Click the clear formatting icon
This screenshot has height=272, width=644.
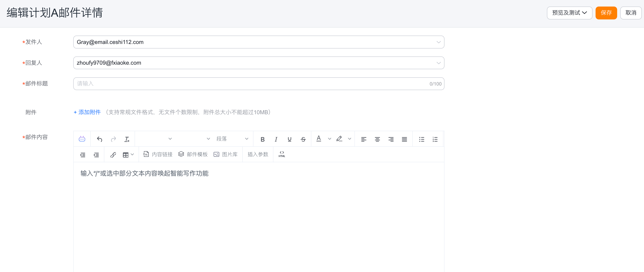pyautogui.click(x=127, y=139)
